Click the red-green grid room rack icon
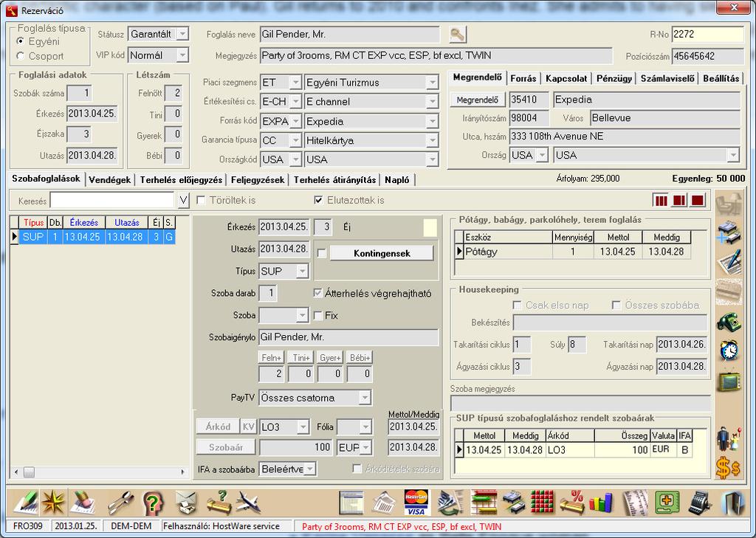This screenshot has height=538, width=756. pos(542,503)
